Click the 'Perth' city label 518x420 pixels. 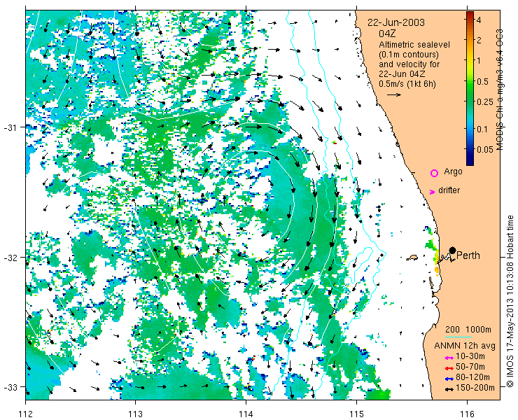point(468,255)
